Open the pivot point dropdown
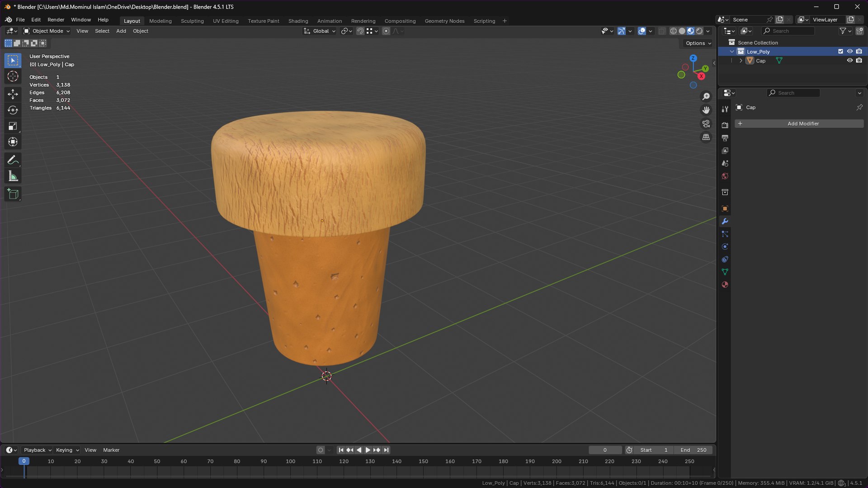868x488 pixels. click(x=346, y=31)
